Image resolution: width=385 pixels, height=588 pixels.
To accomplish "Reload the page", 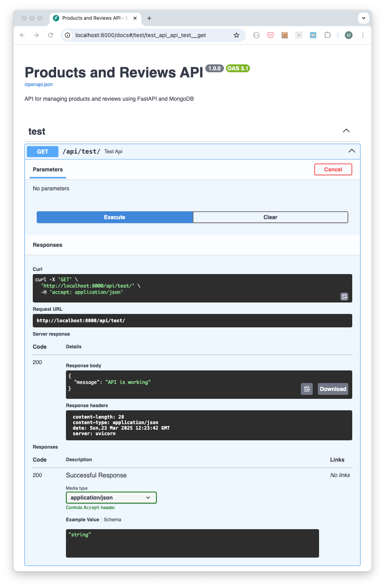I will click(51, 35).
